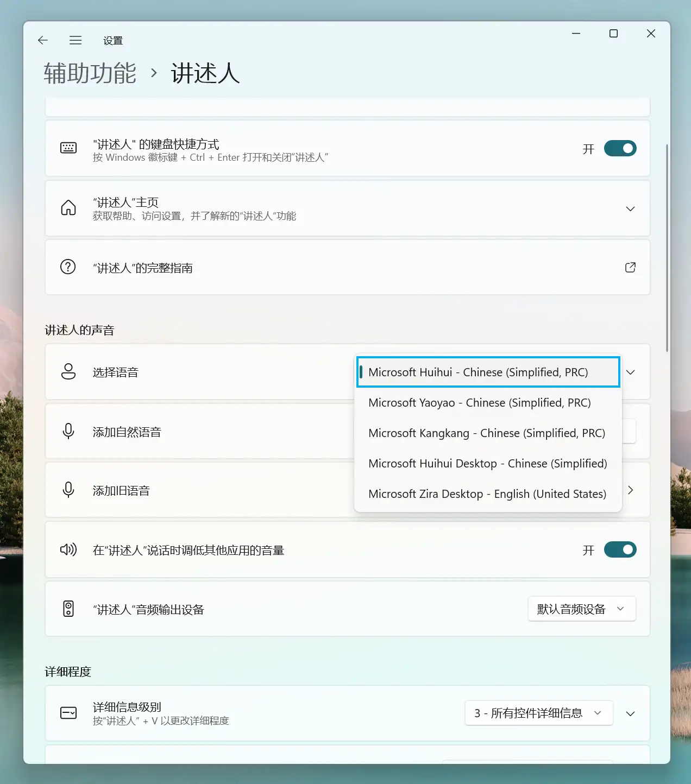Toggle the Narrator keyboard shortcut switch
The image size is (691, 784).
(x=620, y=148)
